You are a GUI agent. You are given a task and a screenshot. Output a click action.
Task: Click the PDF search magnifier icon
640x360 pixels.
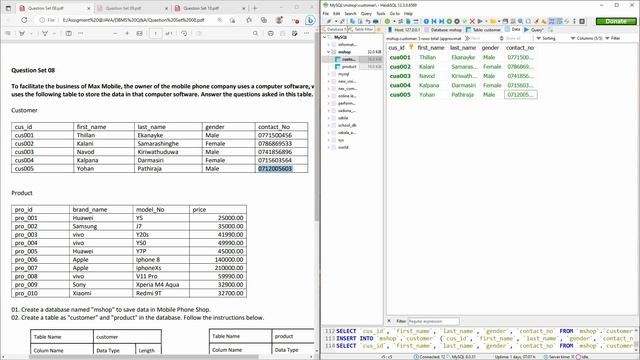click(256, 33)
